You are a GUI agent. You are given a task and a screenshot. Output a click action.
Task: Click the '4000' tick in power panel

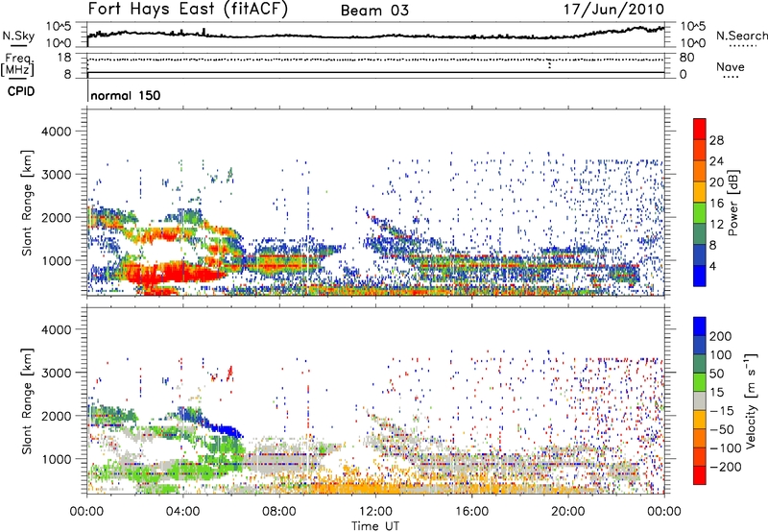click(x=56, y=132)
